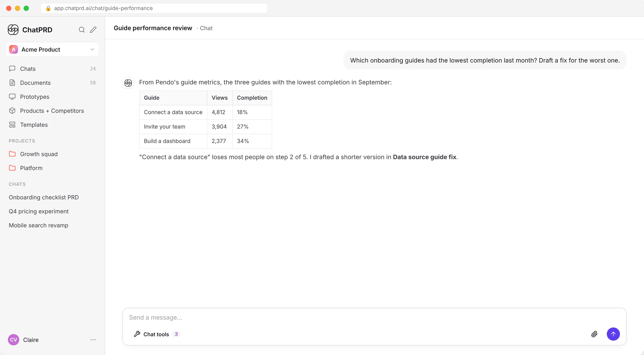
Task: Go to Prototypes
Action: point(52,97)
